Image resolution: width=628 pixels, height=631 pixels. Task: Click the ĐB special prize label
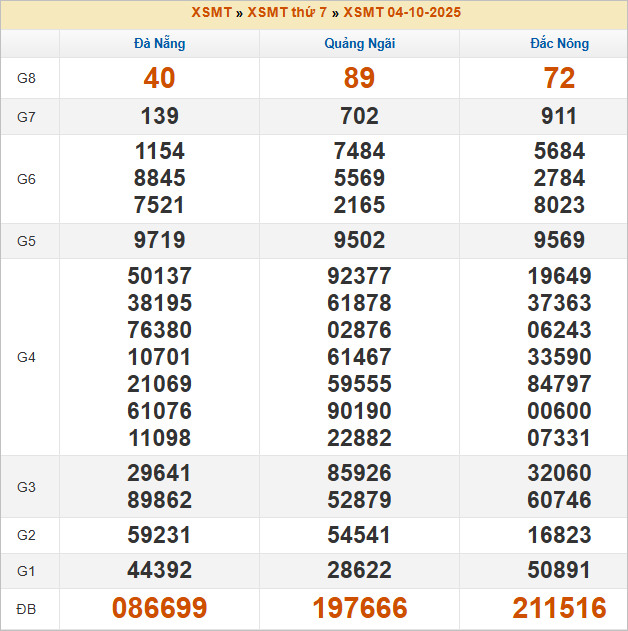(x=27, y=608)
